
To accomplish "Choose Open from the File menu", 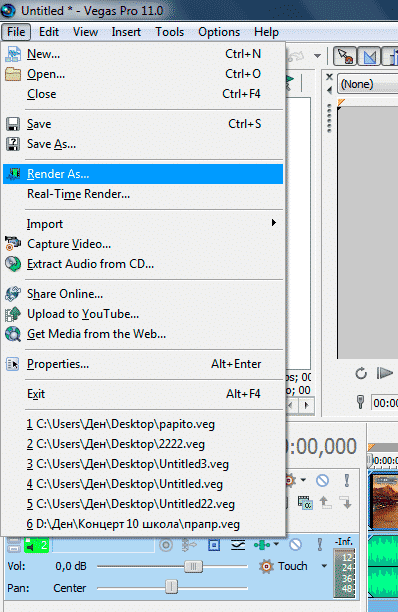I will (143, 74).
